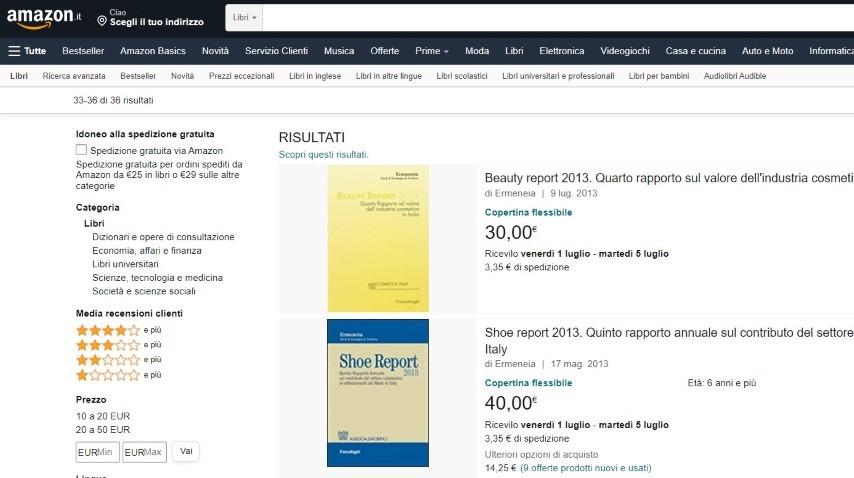Image resolution: width=854 pixels, height=478 pixels.
Task: Select Società e scienze sociali category
Action: click(x=144, y=291)
